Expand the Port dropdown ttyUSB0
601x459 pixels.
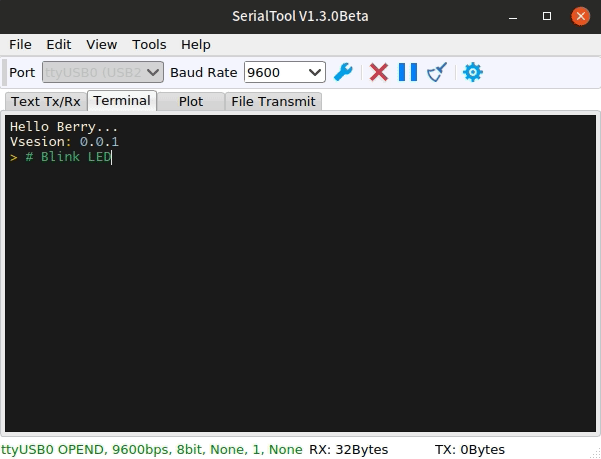click(103, 72)
